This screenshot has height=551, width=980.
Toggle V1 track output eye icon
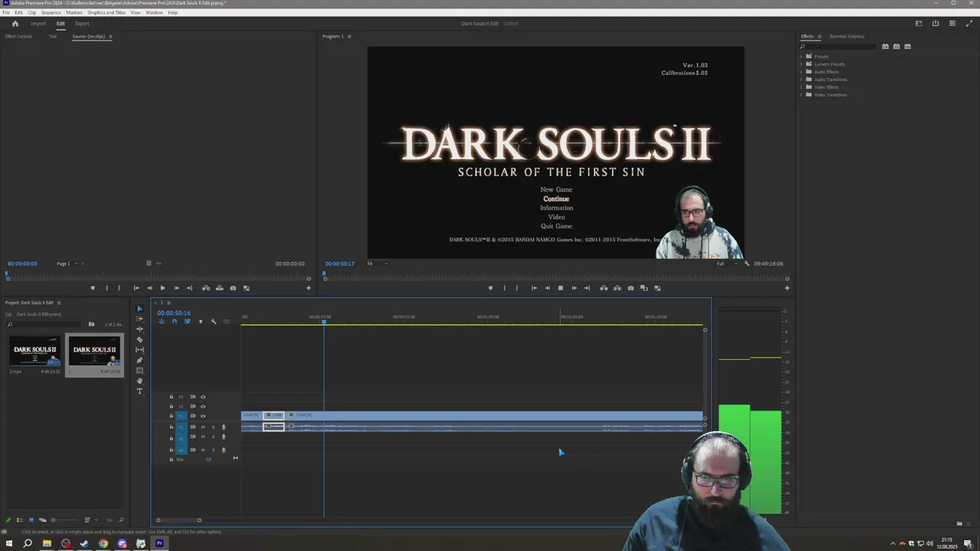coord(203,416)
